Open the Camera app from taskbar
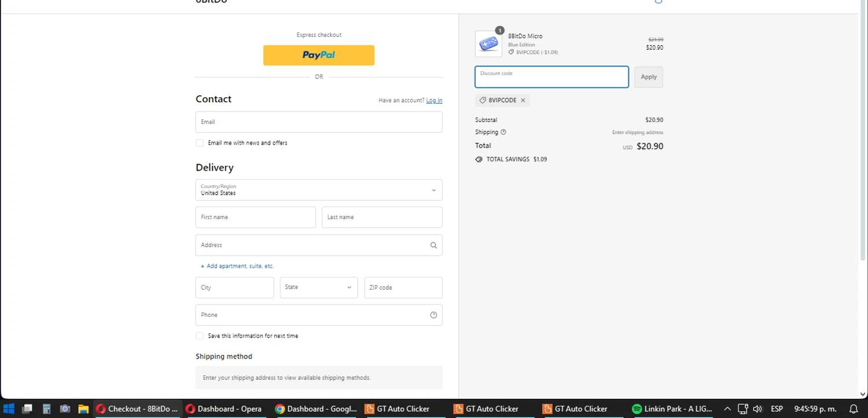Image resolution: width=868 pixels, height=418 pixels. [65, 409]
